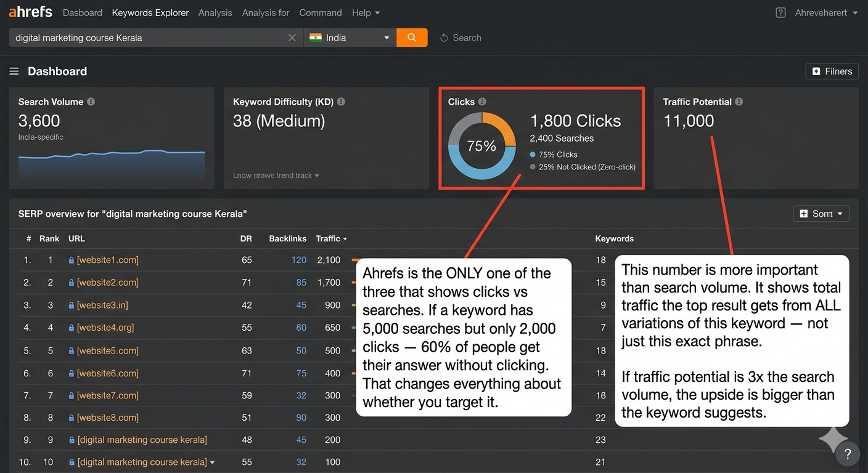Open the Ahreveherert account dropdown

826,12
